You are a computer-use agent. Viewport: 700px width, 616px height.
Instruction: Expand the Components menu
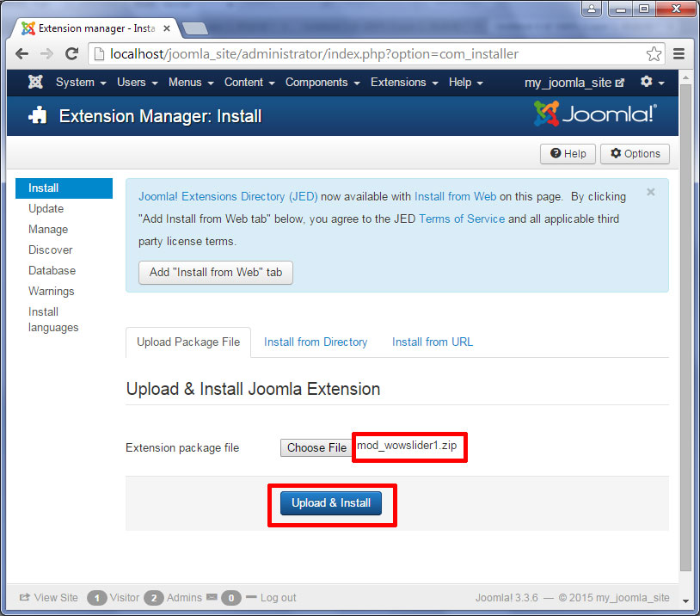pos(322,83)
